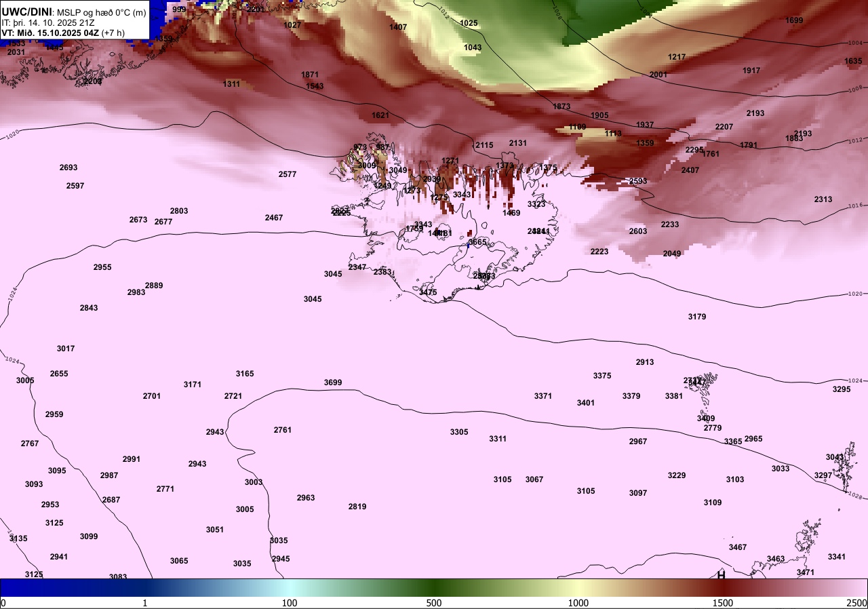Viewport: 868px width, 609px height.
Task: Click the map value '2803'
Action: (179, 211)
